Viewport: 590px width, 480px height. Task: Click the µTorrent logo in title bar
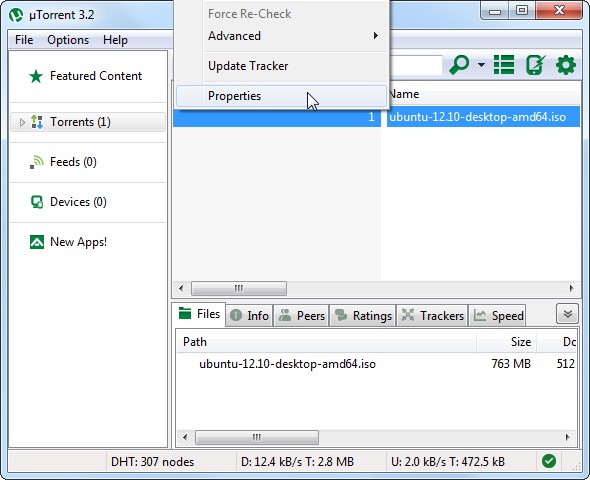click(16, 15)
